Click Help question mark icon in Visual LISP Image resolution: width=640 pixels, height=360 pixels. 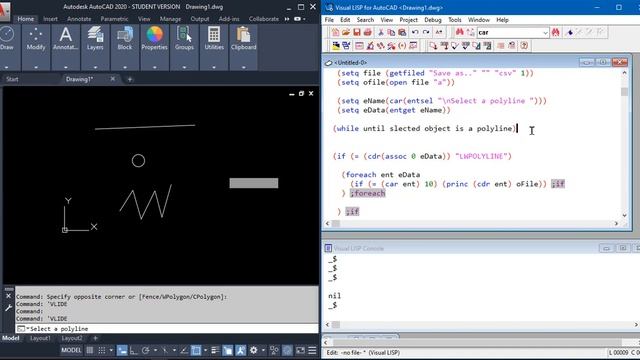pyautogui.click(x=524, y=46)
